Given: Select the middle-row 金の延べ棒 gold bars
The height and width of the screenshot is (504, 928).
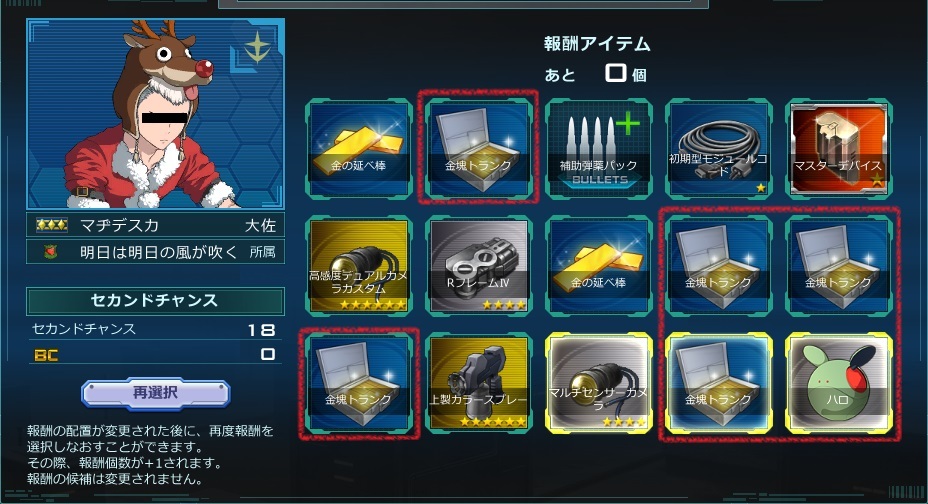Looking at the screenshot, I should coord(599,266).
